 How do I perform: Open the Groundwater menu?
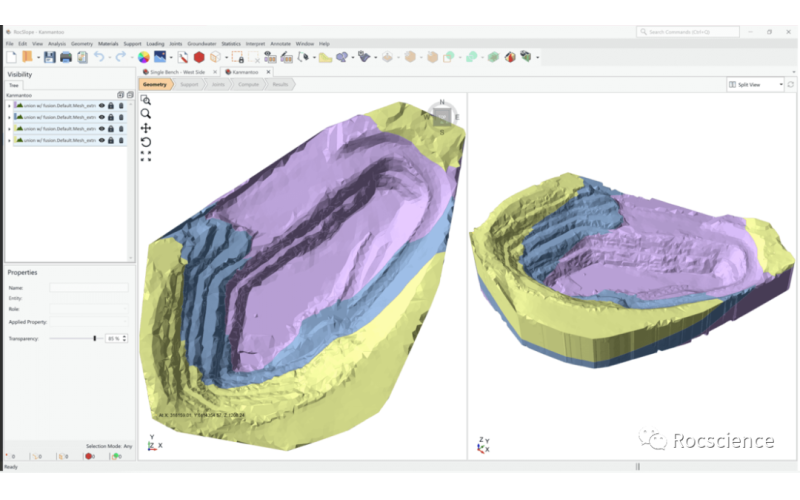(x=203, y=44)
